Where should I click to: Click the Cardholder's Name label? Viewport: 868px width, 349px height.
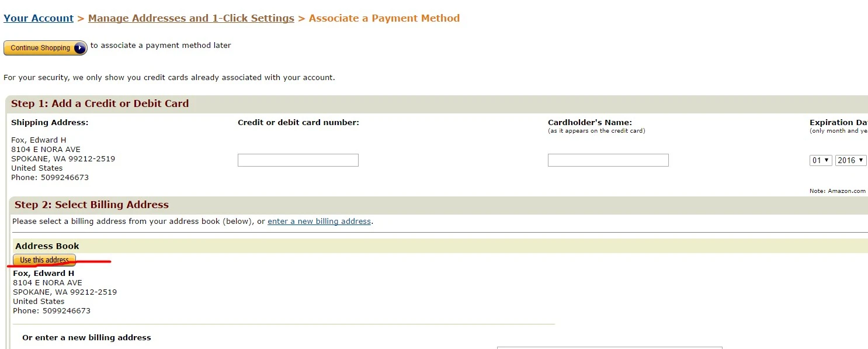click(x=590, y=123)
